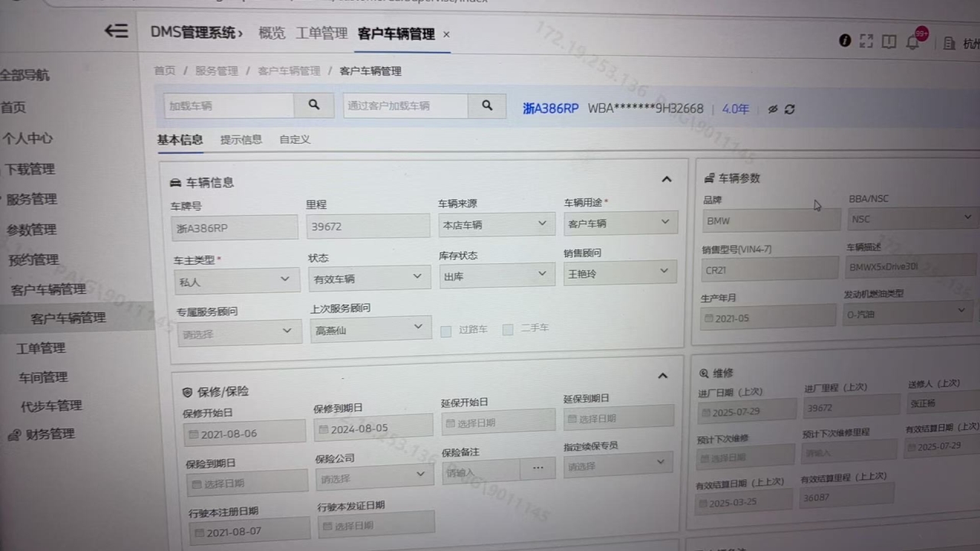The height and width of the screenshot is (551, 980).
Task: Open the 车辆来源 dropdown showing 本店车辆
Action: click(x=495, y=225)
